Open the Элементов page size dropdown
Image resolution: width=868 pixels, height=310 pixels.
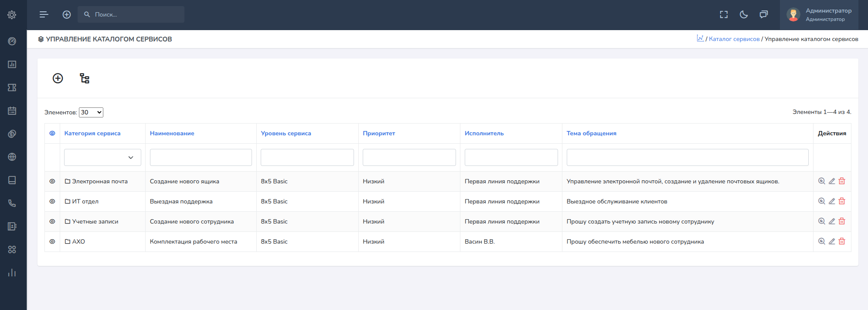[x=91, y=112]
